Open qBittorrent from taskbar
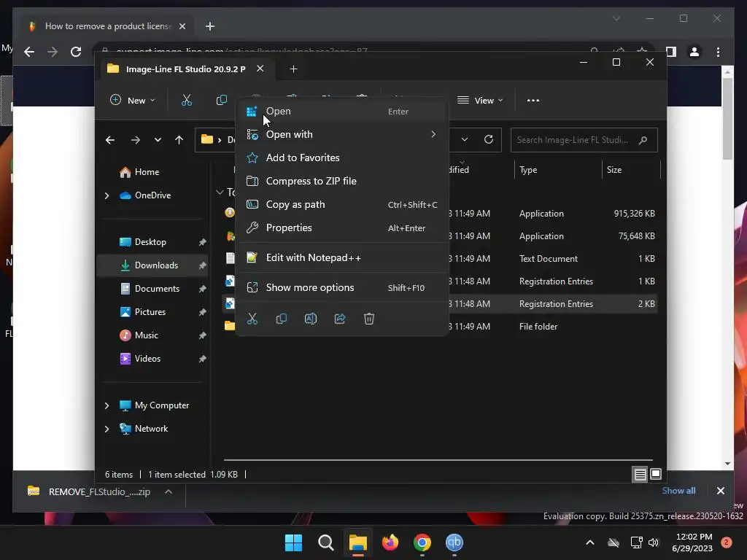The width and height of the screenshot is (747, 560). click(x=454, y=542)
